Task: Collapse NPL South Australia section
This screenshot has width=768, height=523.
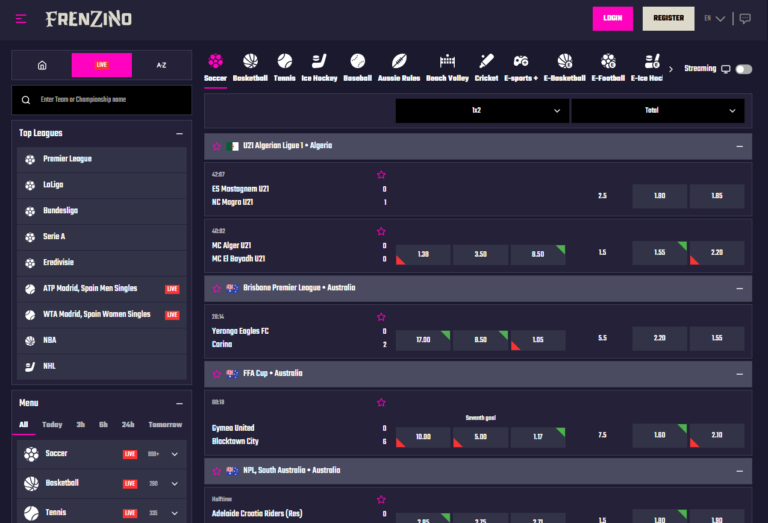Action: click(740, 471)
